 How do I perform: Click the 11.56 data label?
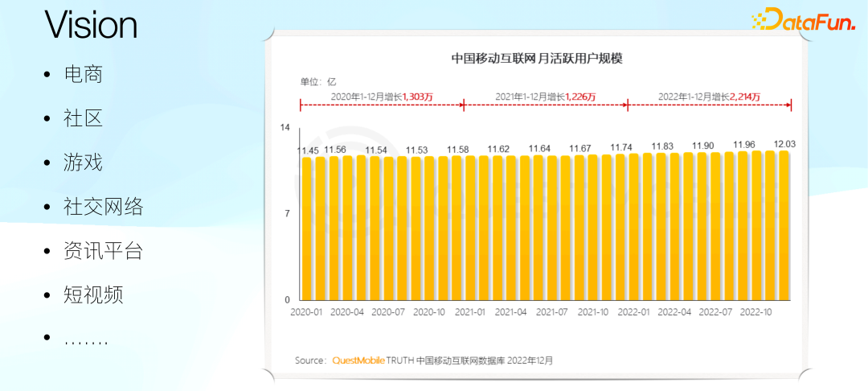pos(335,150)
